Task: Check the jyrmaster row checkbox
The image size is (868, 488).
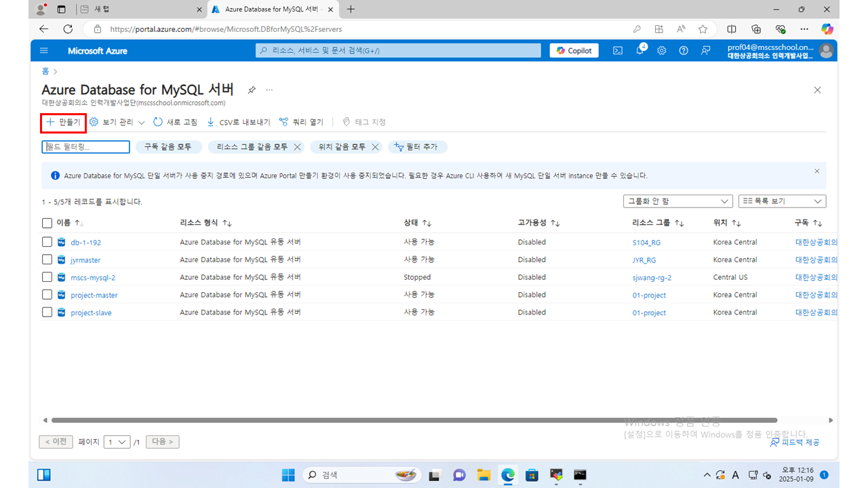Action: 47,260
